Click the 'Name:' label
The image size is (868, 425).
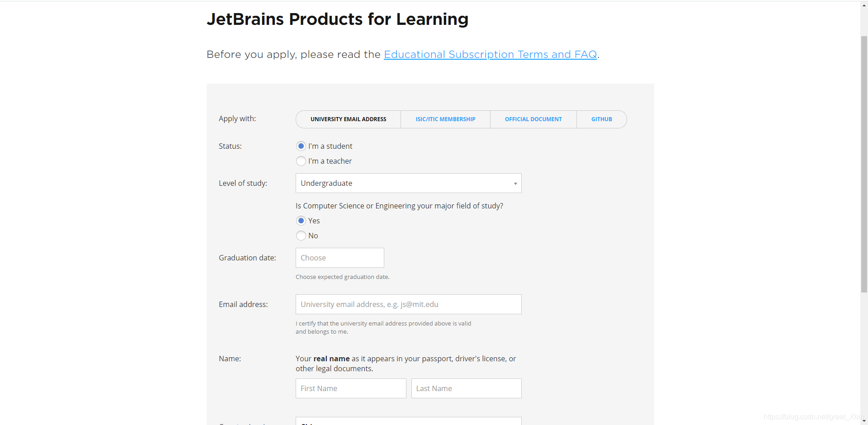230,359
